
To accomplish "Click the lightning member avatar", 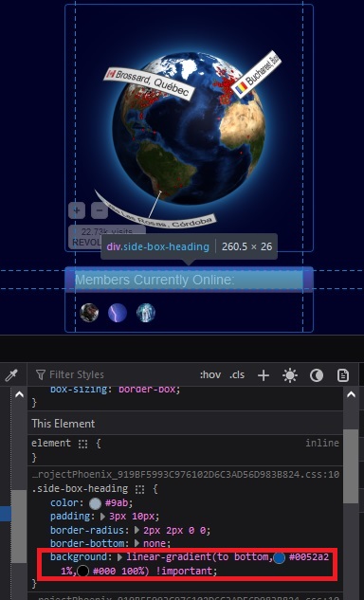I will tap(118, 313).
